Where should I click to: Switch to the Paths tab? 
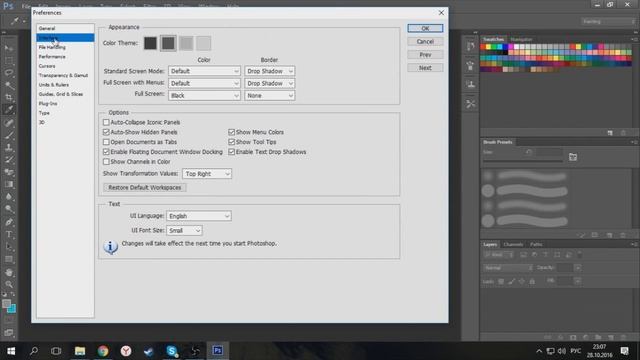click(536, 244)
